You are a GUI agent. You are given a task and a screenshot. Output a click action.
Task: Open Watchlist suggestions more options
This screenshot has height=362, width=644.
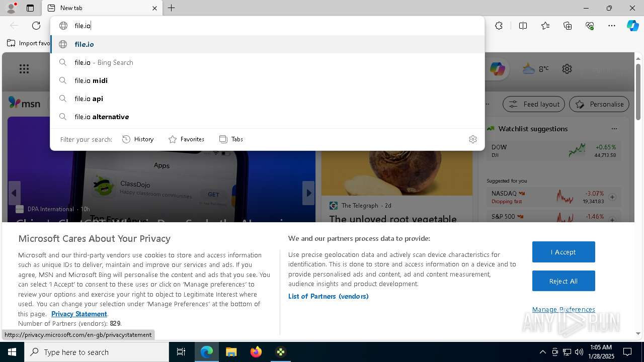[x=614, y=129]
